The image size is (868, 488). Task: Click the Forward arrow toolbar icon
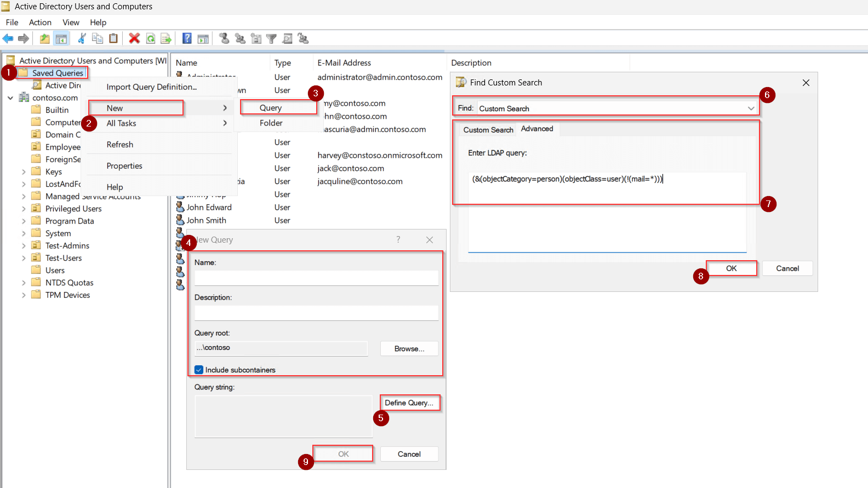tap(24, 38)
